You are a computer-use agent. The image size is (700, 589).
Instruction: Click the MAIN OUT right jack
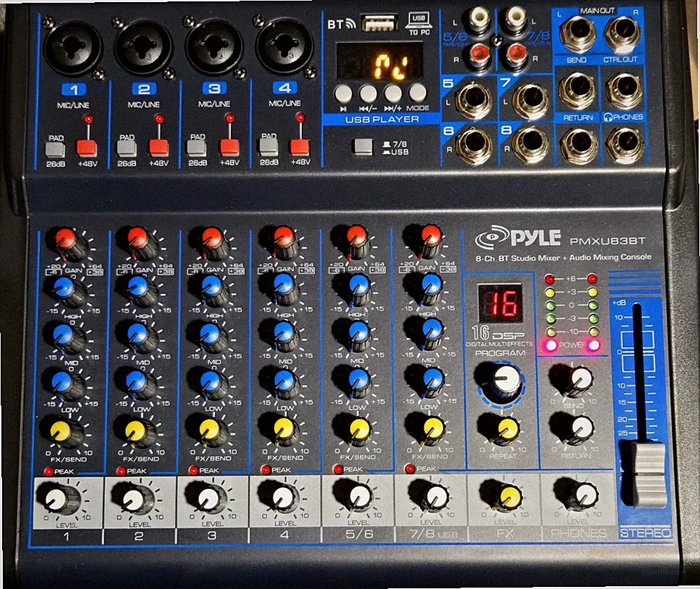click(622, 34)
